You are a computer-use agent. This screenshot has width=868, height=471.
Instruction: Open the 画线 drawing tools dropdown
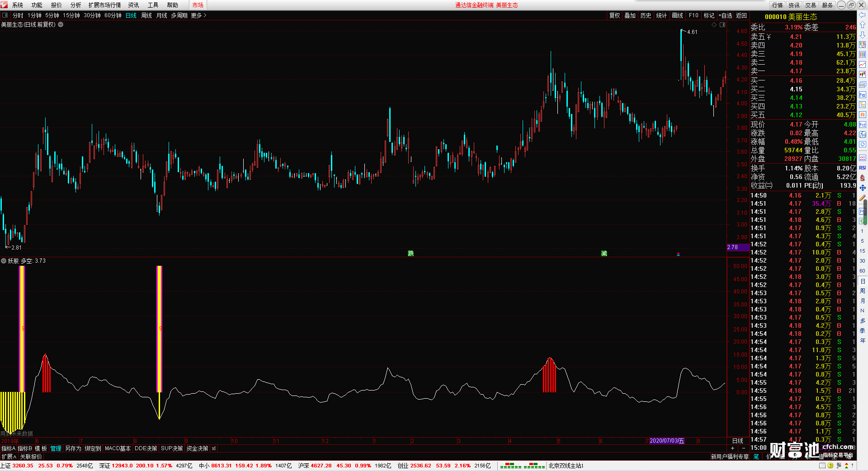tap(677, 15)
